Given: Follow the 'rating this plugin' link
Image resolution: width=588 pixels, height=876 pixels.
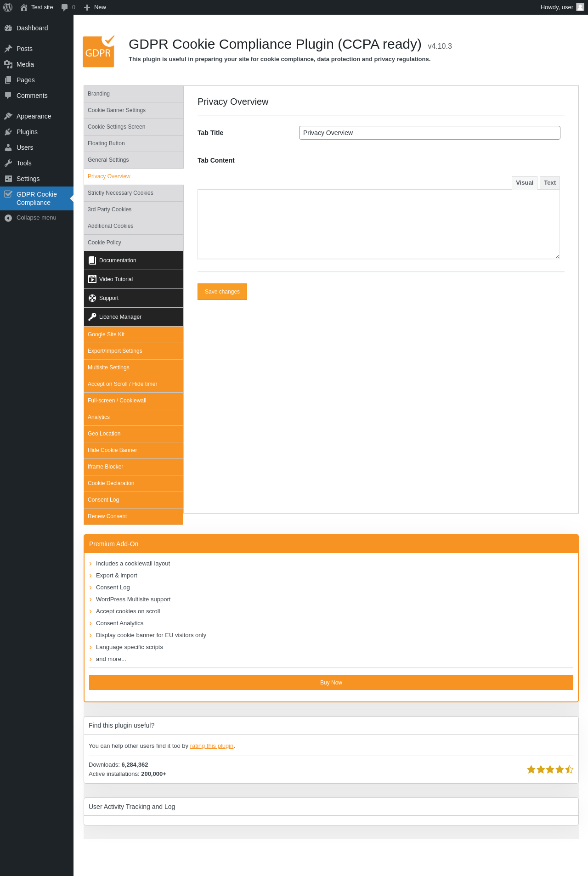Looking at the screenshot, I should click(212, 746).
